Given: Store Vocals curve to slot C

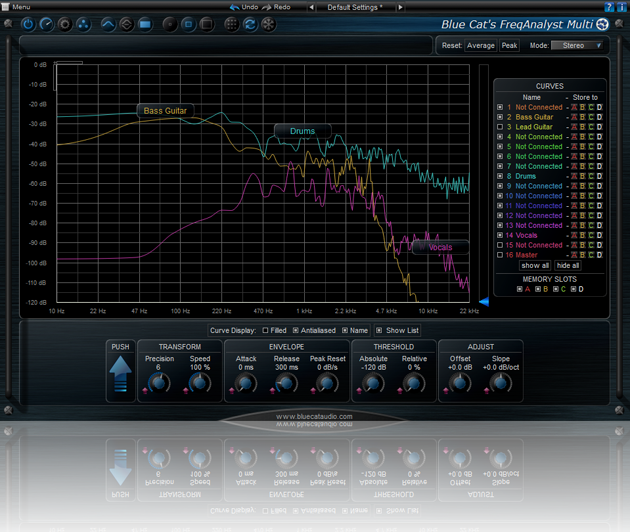Looking at the screenshot, I should pyautogui.click(x=591, y=235).
